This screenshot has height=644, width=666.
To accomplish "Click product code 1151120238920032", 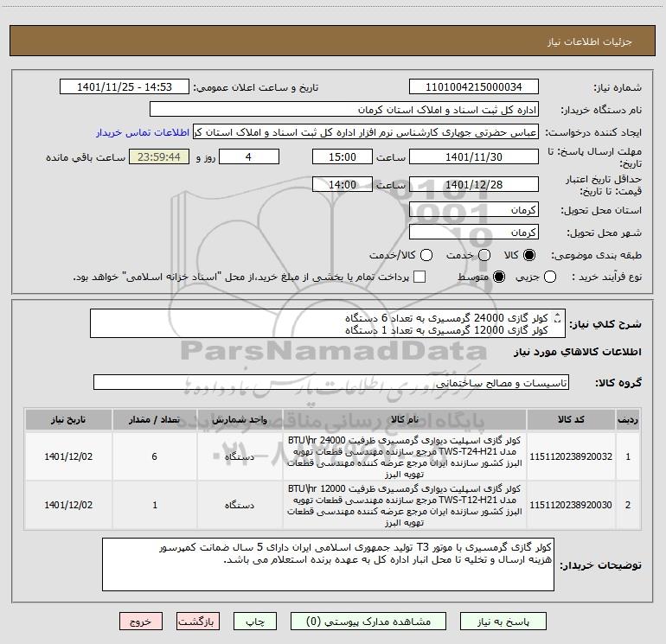I will point(571,456).
